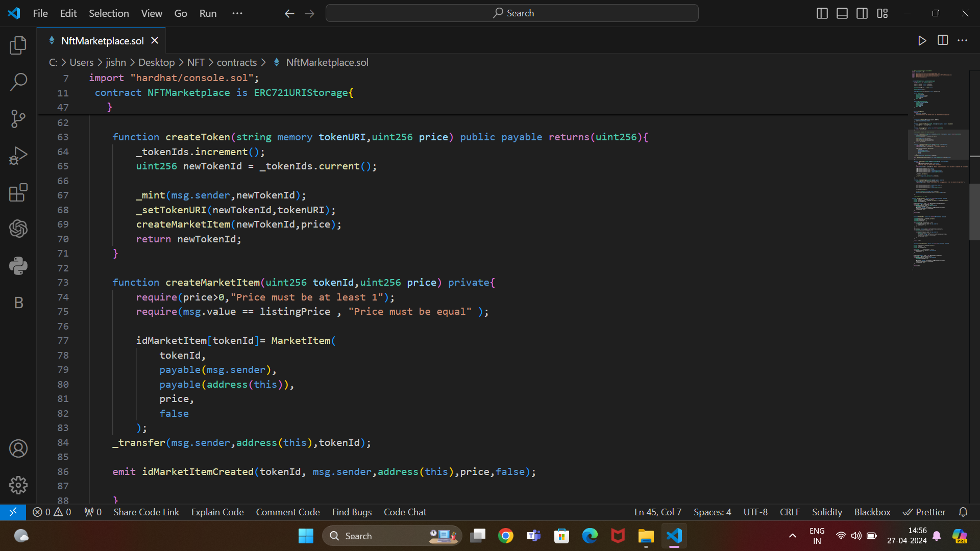This screenshot has width=980, height=551.
Task: Open the Explorer view in activity bar
Action: (x=18, y=45)
